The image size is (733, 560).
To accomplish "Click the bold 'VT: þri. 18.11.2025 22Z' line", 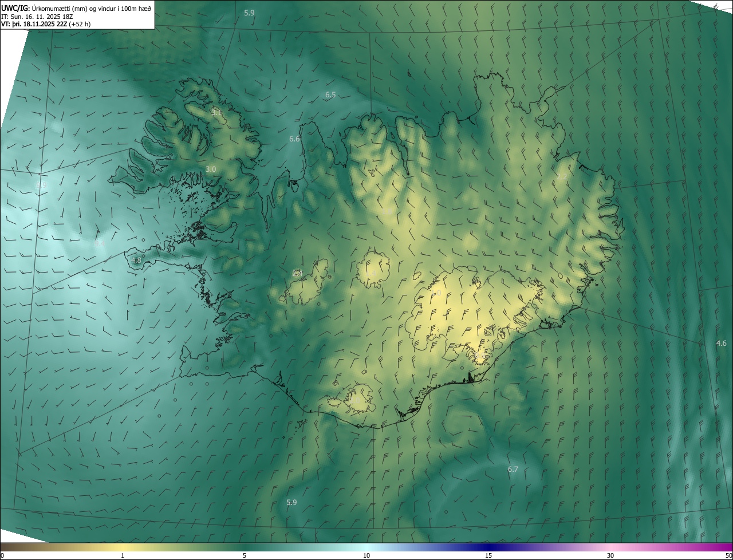I will coord(45,24).
